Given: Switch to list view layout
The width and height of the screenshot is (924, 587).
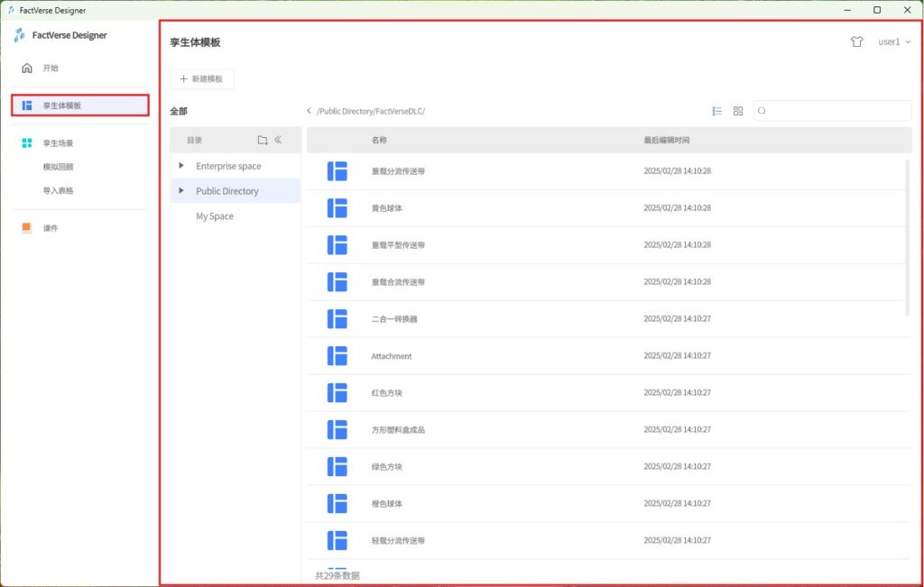Looking at the screenshot, I should (x=717, y=111).
